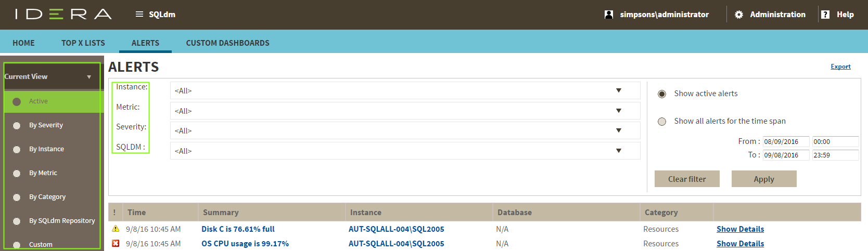Open the SQLDM filter dropdown
This screenshot has height=251, width=868.
[x=405, y=151]
